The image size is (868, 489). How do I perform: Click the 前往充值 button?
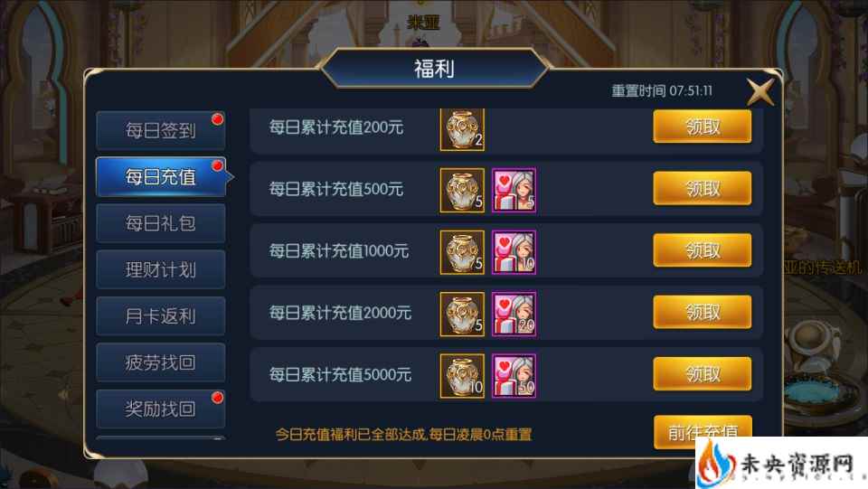pos(703,431)
